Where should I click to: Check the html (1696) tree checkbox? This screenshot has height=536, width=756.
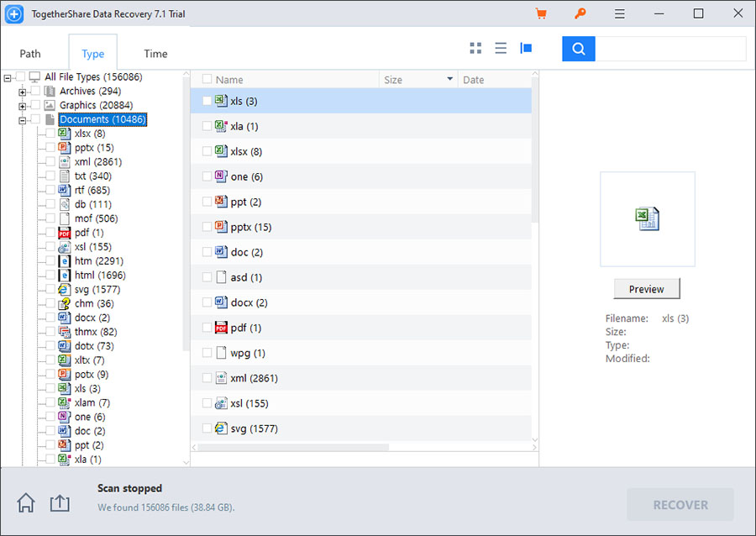point(50,275)
